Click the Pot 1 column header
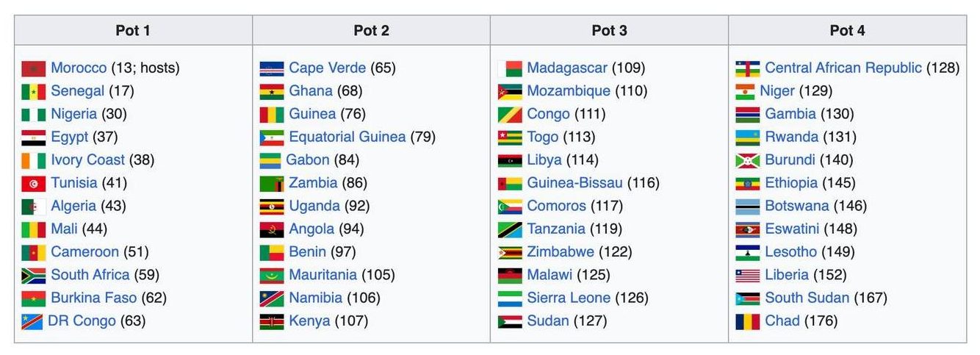This screenshot has height=355, width=980. (133, 30)
